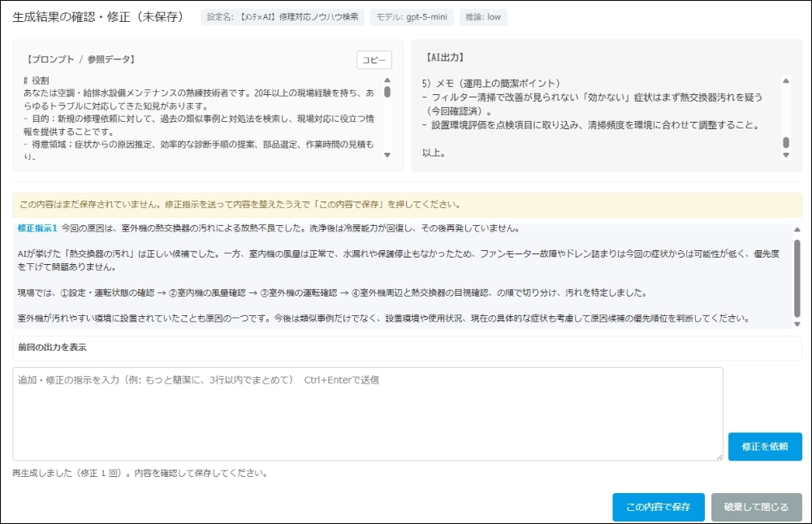This screenshot has height=524, width=812.
Task: Click the 修正指示1 label
Action: click(37, 228)
